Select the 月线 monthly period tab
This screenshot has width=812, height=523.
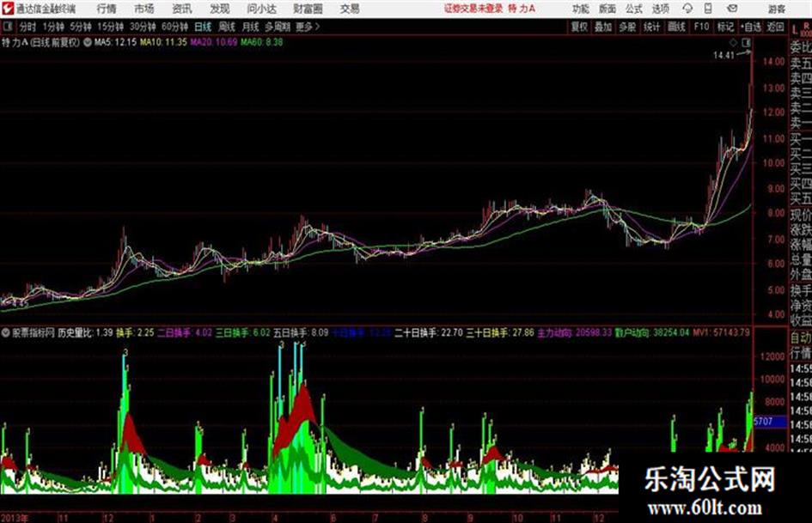pyautogui.click(x=251, y=27)
